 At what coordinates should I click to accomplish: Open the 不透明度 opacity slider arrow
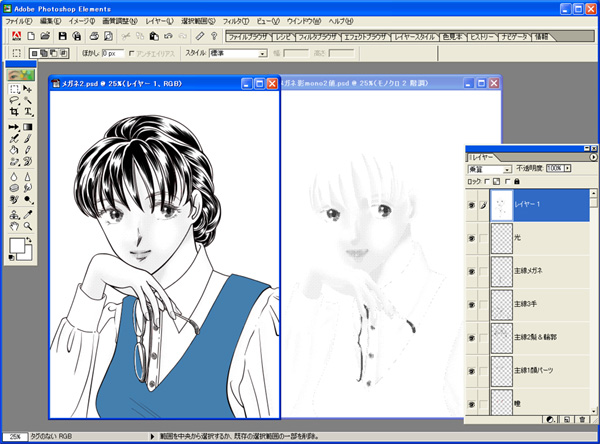click(567, 168)
